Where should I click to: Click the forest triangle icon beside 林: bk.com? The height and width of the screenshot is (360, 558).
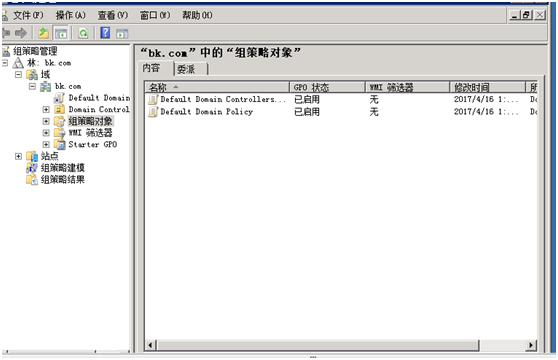pyautogui.click(x=18, y=63)
